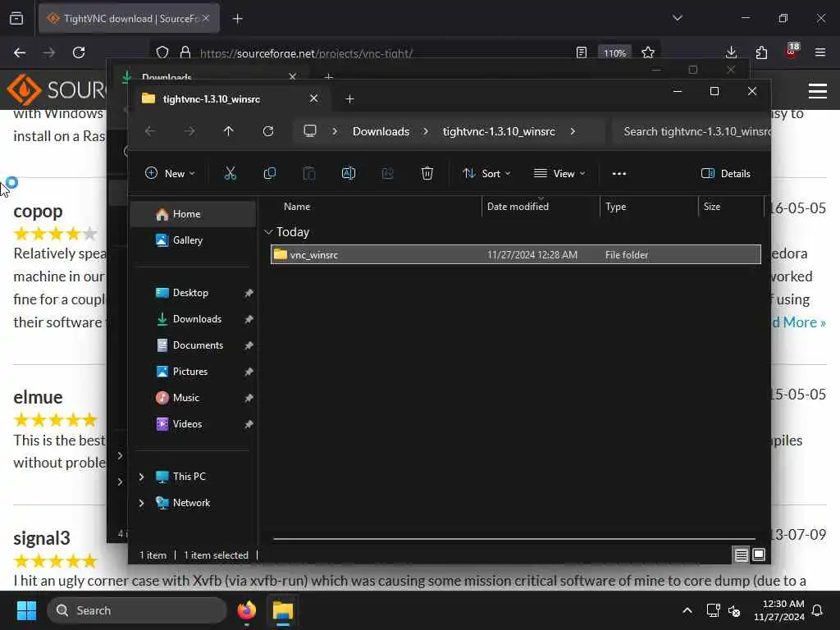Add a new Explorer tab

(x=349, y=98)
